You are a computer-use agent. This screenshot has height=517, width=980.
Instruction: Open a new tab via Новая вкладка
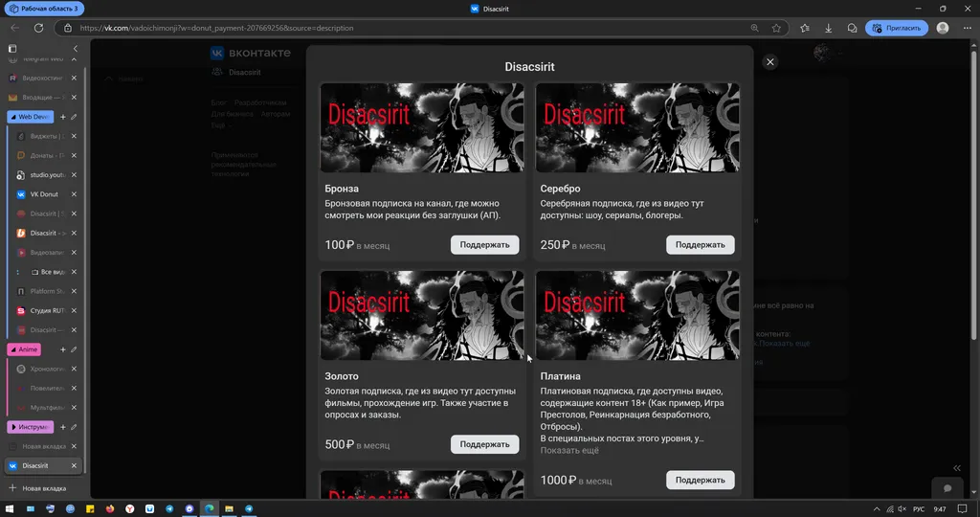click(x=42, y=488)
